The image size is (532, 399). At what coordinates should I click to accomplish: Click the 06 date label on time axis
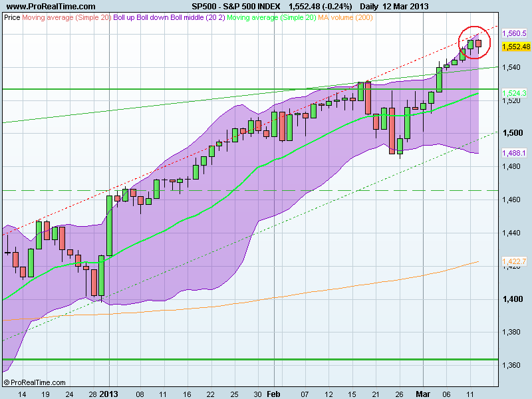click(446, 394)
